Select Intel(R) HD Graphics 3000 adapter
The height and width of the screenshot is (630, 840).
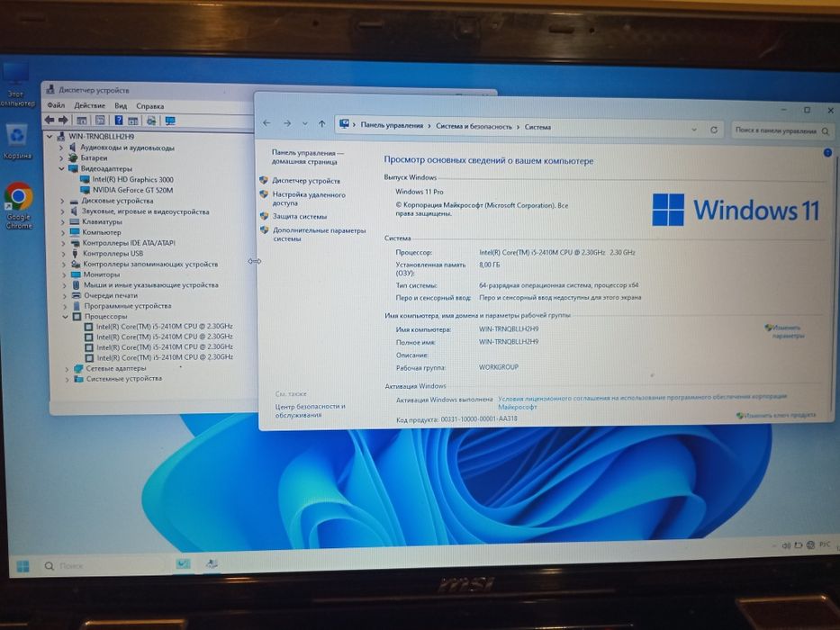(x=132, y=179)
